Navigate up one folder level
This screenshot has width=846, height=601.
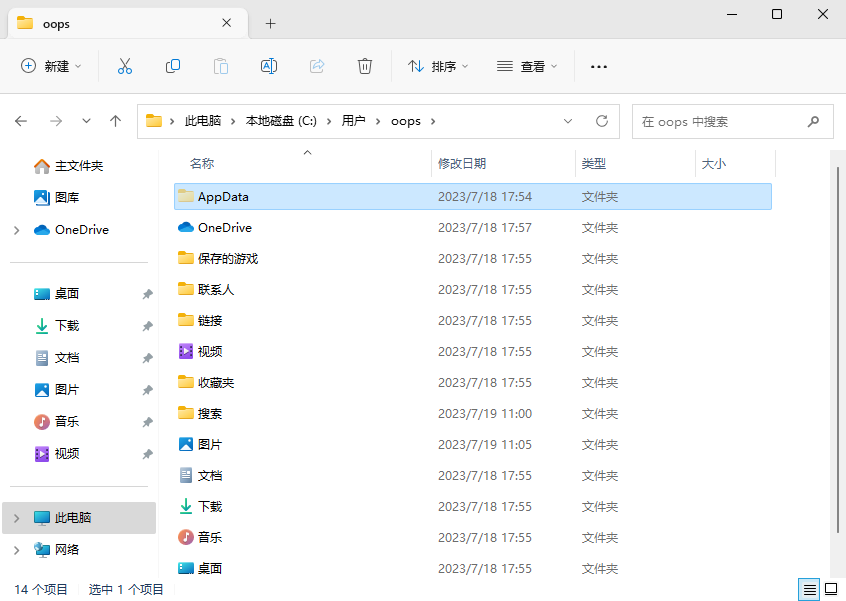115,120
